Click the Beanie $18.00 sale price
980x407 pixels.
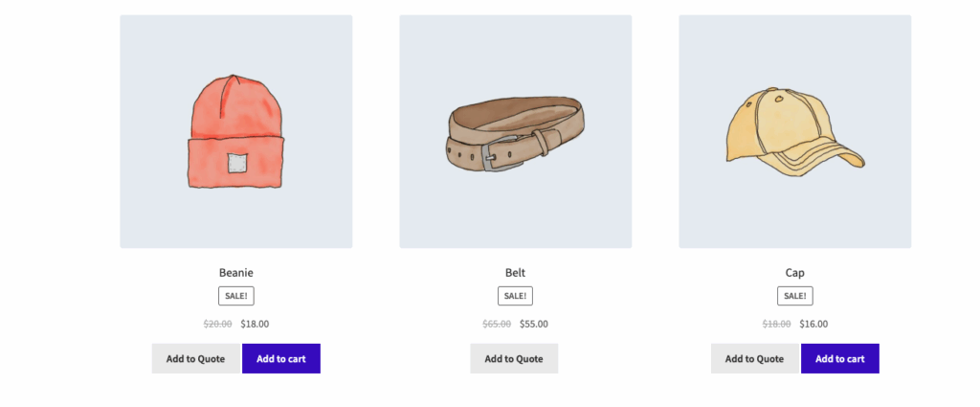point(255,324)
